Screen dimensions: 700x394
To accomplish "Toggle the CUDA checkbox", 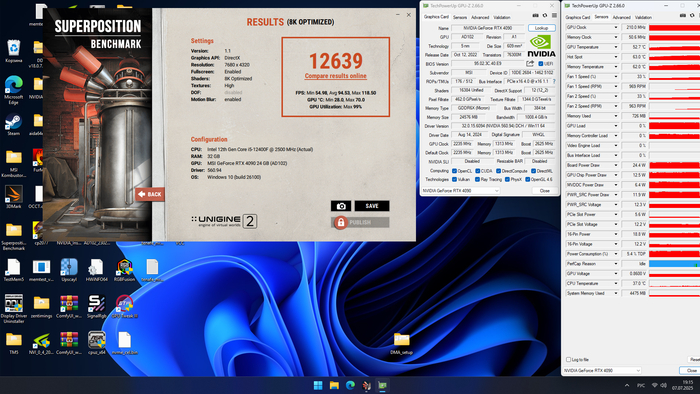I will coord(478,171).
